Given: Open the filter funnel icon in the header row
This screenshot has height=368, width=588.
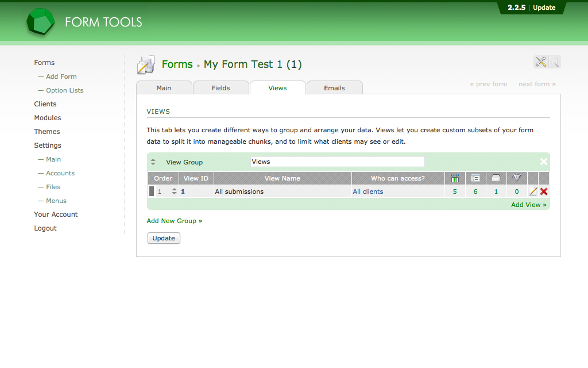Looking at the screenshot, I should point(516,178).
